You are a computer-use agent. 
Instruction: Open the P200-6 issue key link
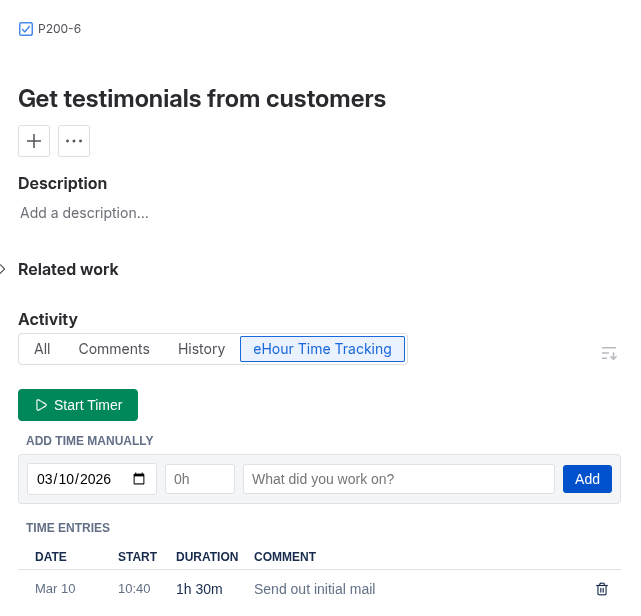coord(59,29)
